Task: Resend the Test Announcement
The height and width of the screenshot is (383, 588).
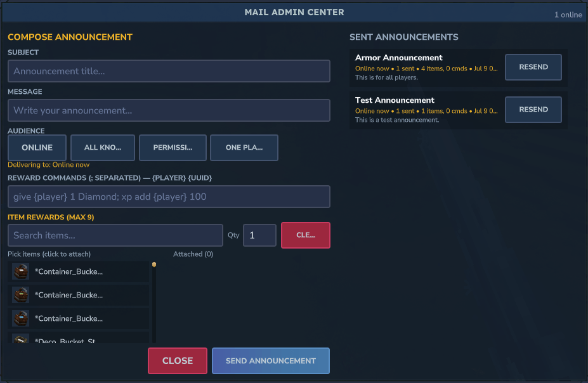Action: pyautogui.click(x=533, y=110)
